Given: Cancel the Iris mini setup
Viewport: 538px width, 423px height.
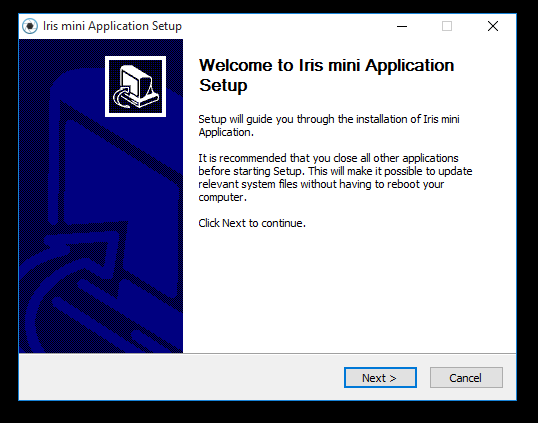Looking at the screenshot, I should tap(466, 378).
